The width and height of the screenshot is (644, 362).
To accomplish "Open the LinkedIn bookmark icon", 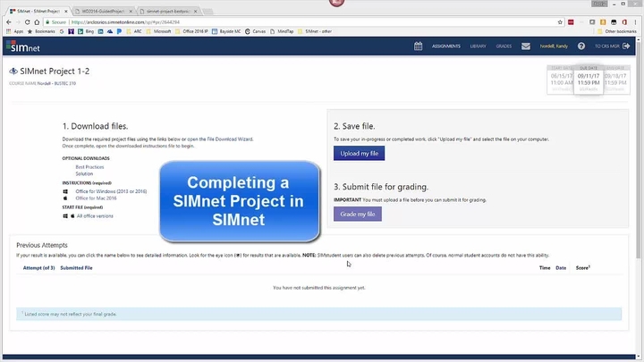I will coord(100,31).
